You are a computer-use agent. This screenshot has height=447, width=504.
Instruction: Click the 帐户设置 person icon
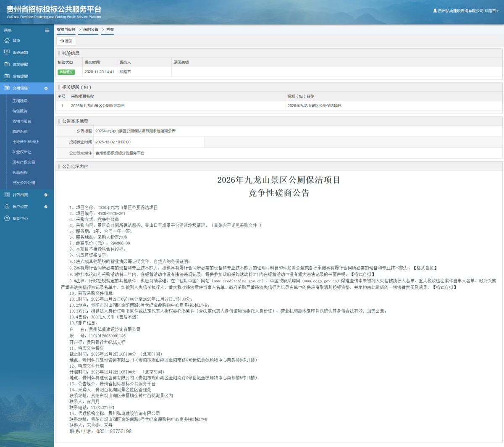click(x=7, y=207)
